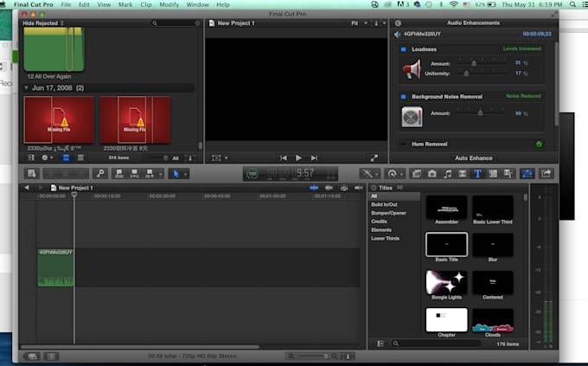Toggle viewer full screen arrows icon

374,158
